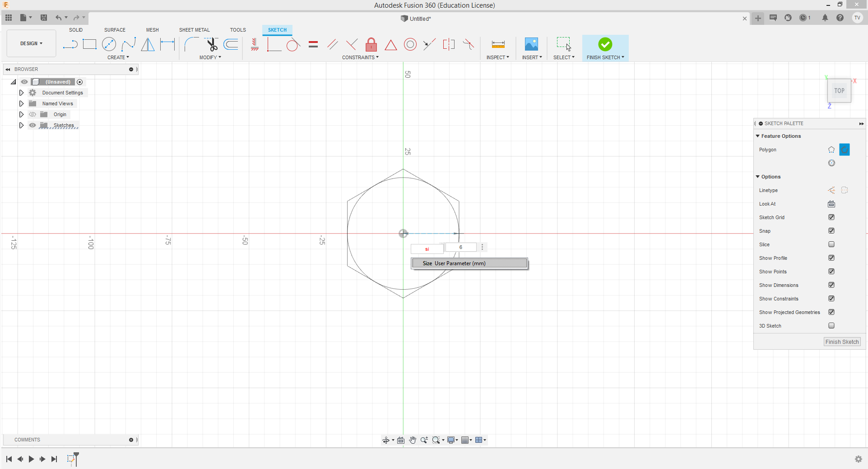Image resolution: width=868 pixels, height=469 pixels.
Task: Choose the Sketch Dimension tool
Action: click(167, 44)
